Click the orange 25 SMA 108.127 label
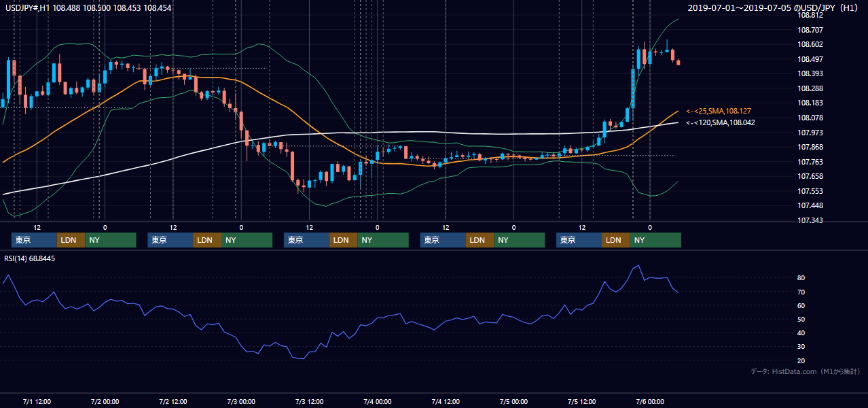Image resolution: width=868 pixels, height=408 pixels. pyautogui.click(x=719, y=111)
